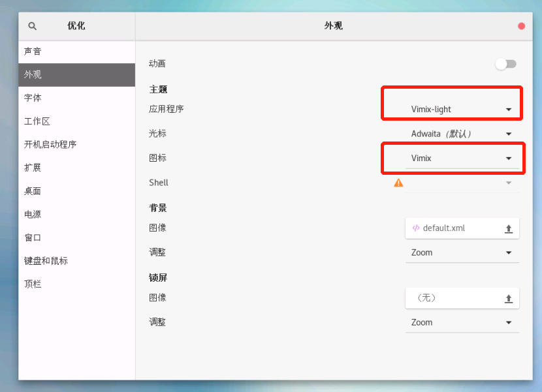Close the window with red button
This screenshot has height=392, width=542.
point(521,26)
